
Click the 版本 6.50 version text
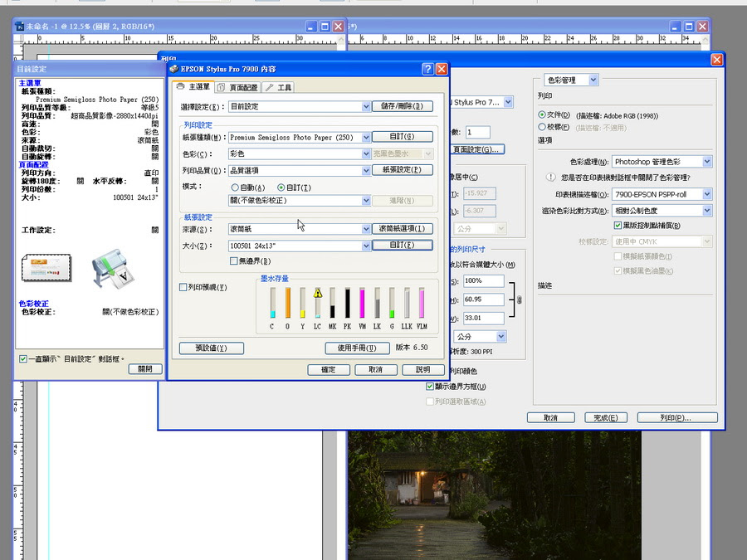(x=412, y=348)
